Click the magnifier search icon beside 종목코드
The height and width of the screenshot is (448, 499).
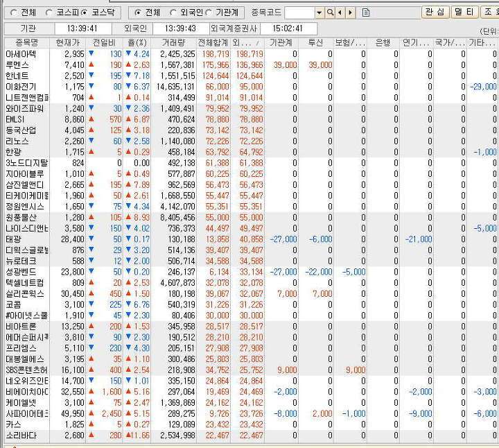(x=331, y=12)
